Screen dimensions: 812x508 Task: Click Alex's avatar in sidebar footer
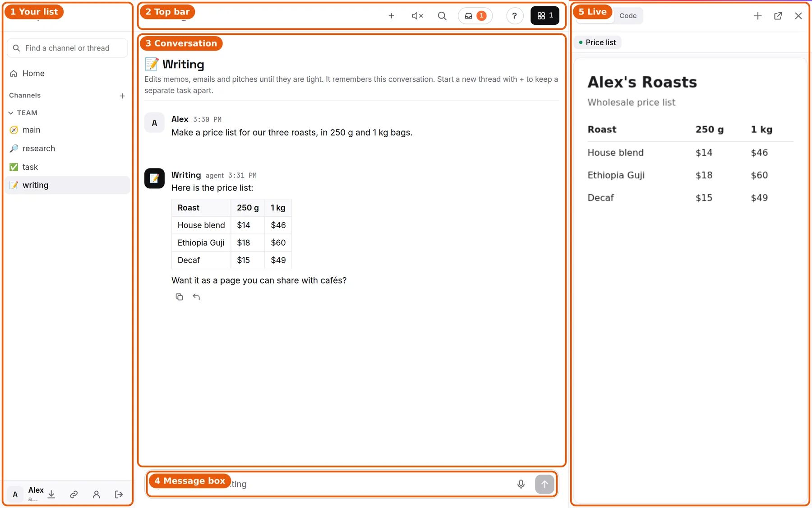(15, 494)
